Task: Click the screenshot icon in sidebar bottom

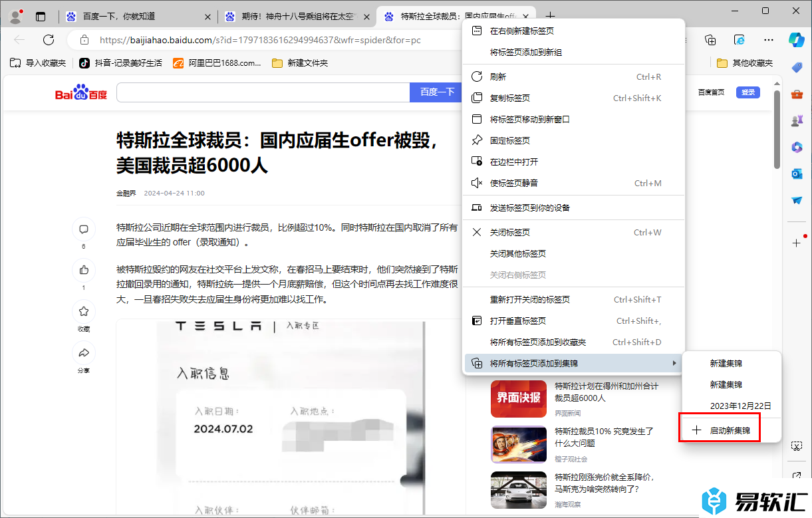Action: [x=797, y=446]
